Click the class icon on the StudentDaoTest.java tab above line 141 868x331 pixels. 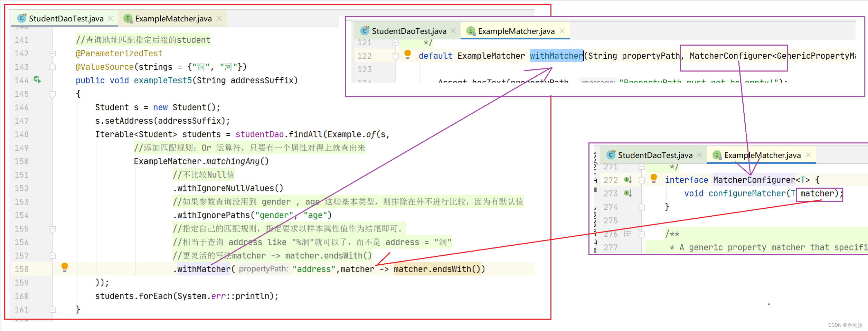point(22,18)
